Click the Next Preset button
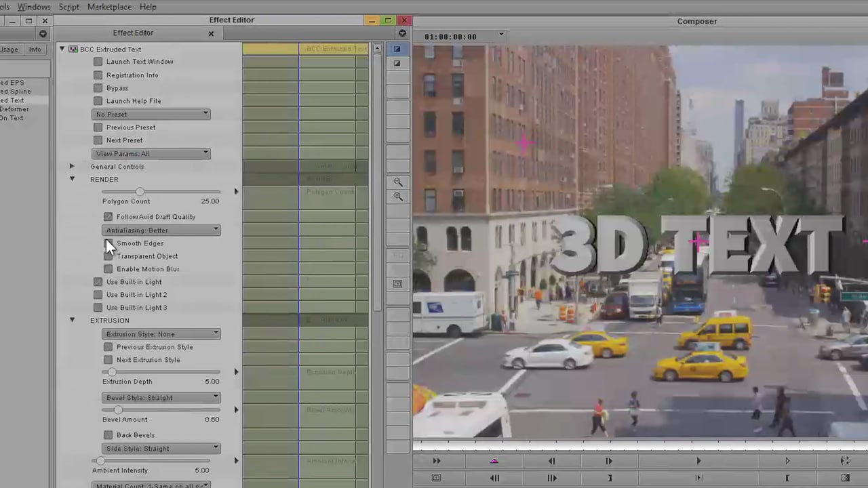This screenshot has height=488, width=868. 98,140
